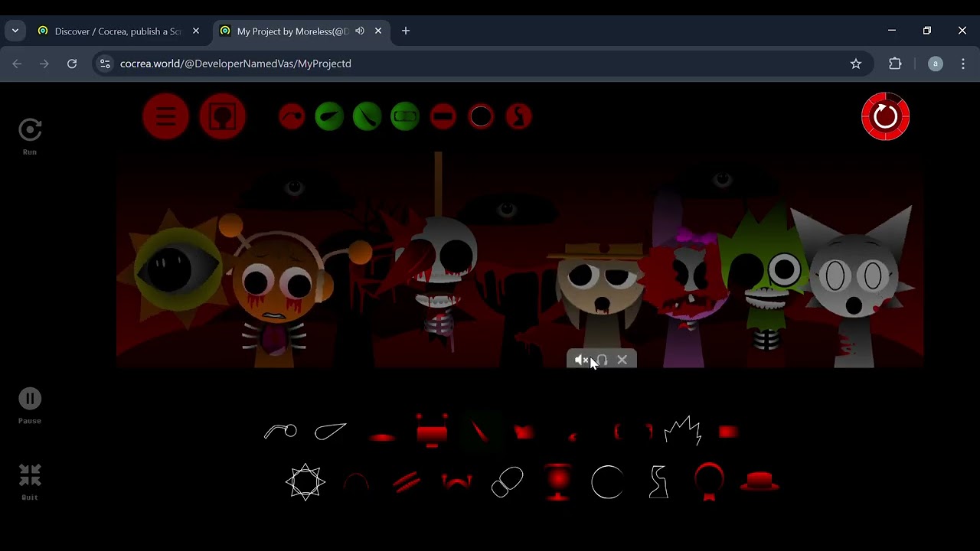The width and height of the screenshot is (980, 551).
Task: Mute the tab using its speaker icon
Action: coord(360,31)
